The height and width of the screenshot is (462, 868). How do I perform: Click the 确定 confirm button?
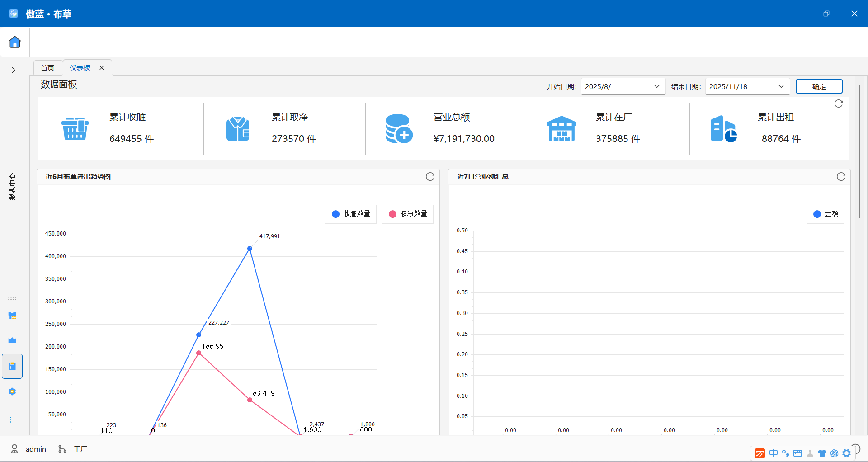click(x=819, y=86)
